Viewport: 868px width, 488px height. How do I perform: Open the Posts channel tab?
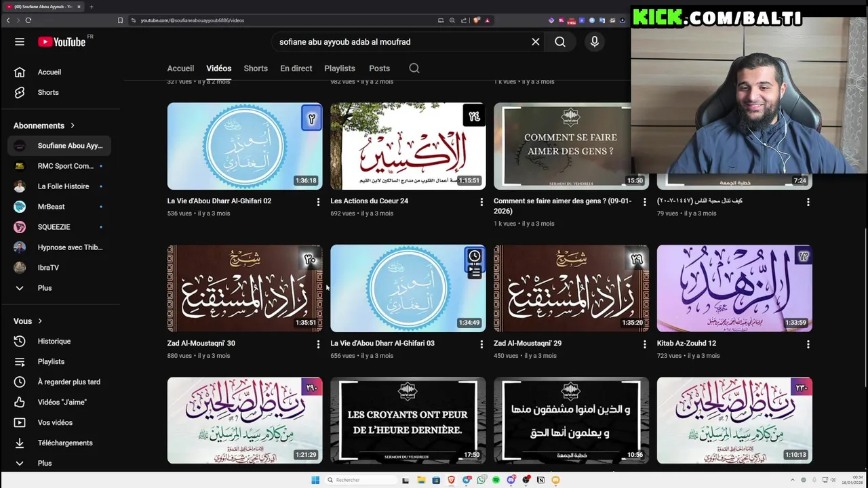click(x=379, y=68)
